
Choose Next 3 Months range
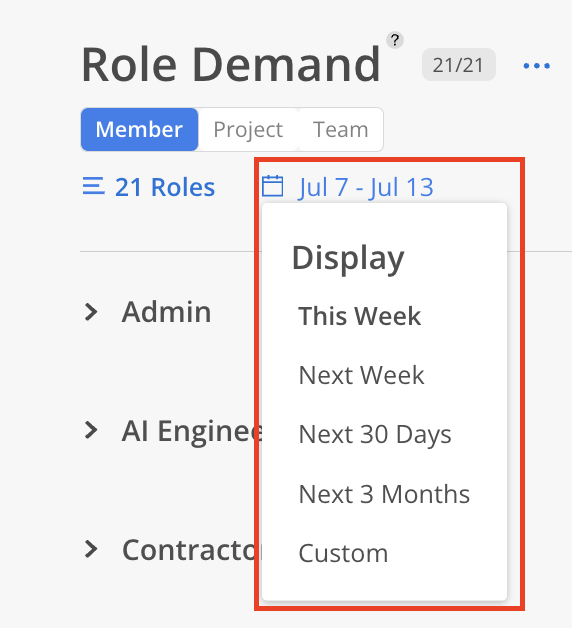384,494
